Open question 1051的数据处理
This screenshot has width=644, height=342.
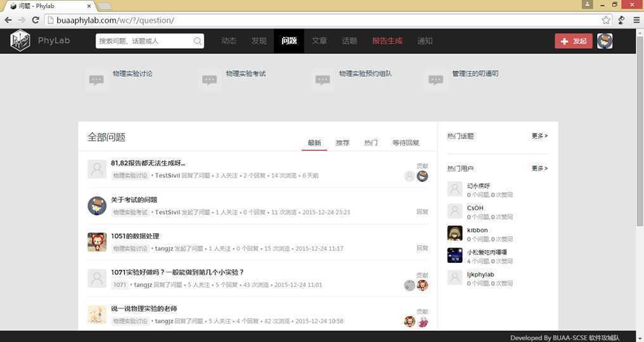tap(135, 236)
